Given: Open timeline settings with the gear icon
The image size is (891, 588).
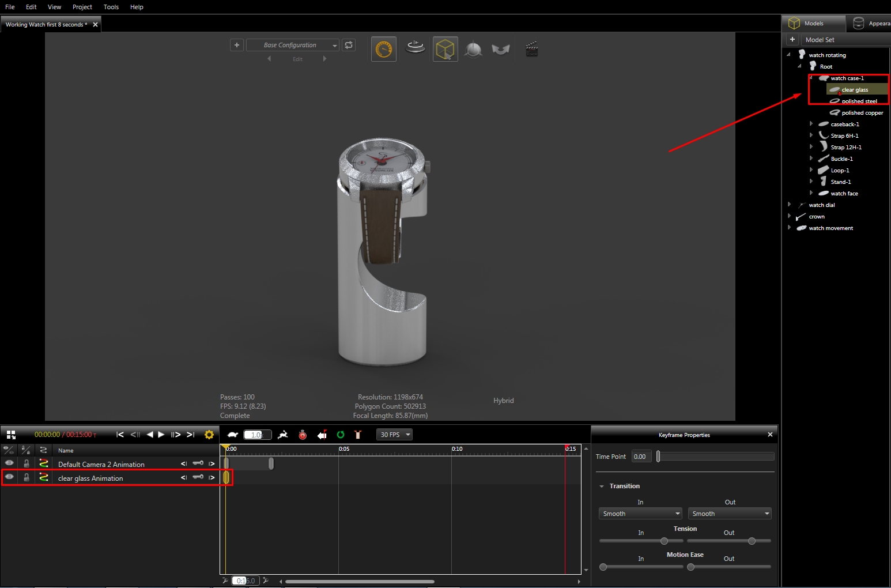Looking at the screenshot, I should pos(209,435).
